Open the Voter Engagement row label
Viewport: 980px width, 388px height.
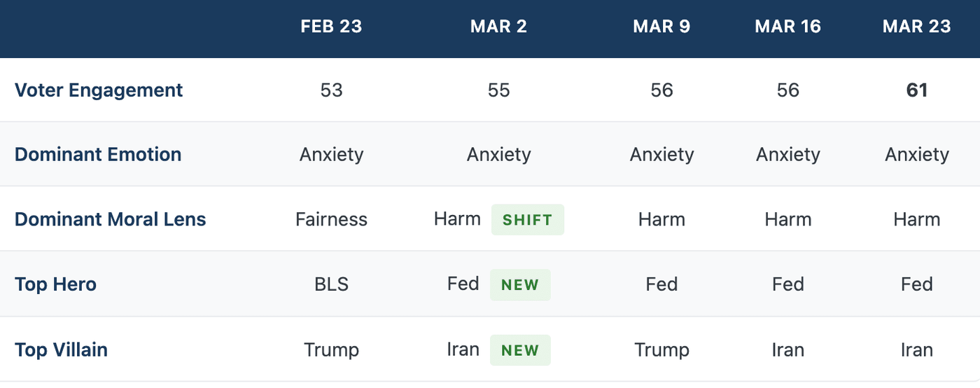coord(99,90)
